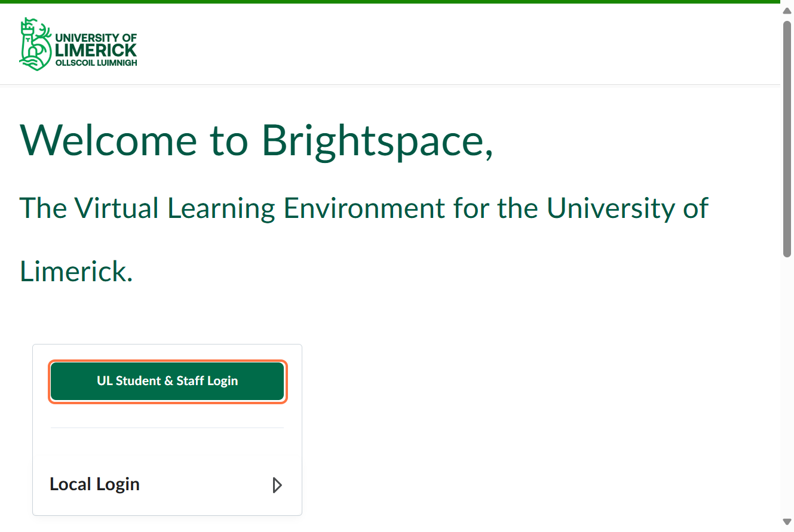
Task: Click the Virtual Learning Environment subtitle line
Action: tap(363, 208)
